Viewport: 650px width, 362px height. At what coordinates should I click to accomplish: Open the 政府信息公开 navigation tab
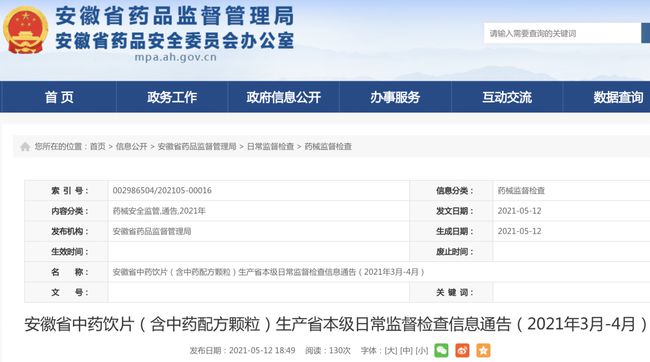pyautogui.click(x=284, y=97)
